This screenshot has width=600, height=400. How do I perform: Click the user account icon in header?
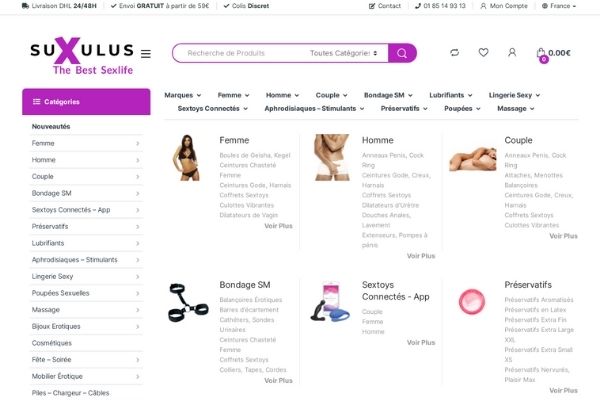pos(512,52)
